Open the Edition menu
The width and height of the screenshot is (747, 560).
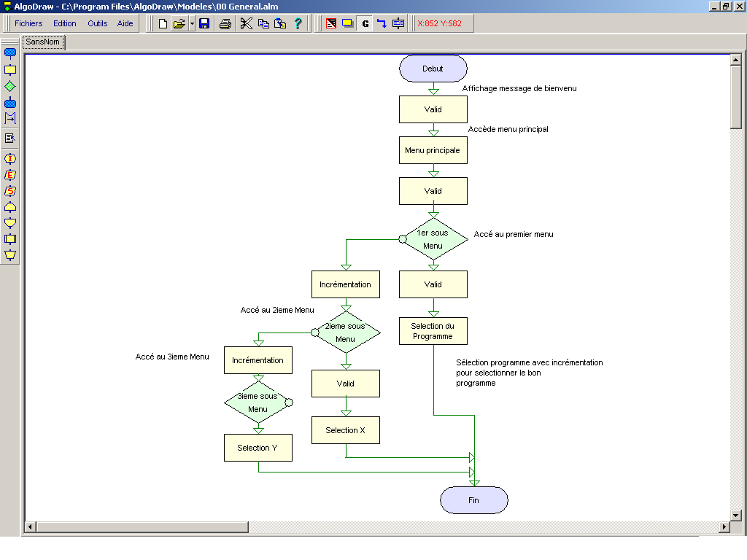64,23
